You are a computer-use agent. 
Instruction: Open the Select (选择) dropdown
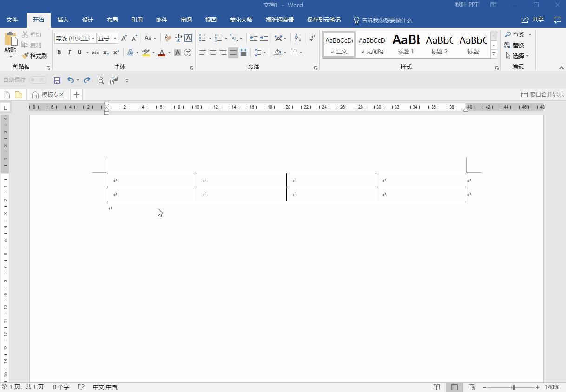(517, 56)
